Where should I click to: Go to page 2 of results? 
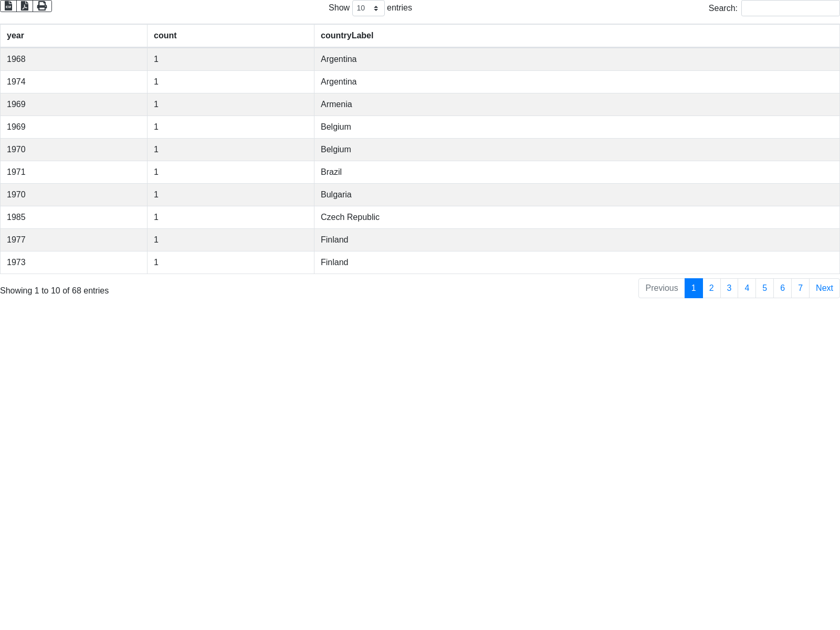click(711, 288)
